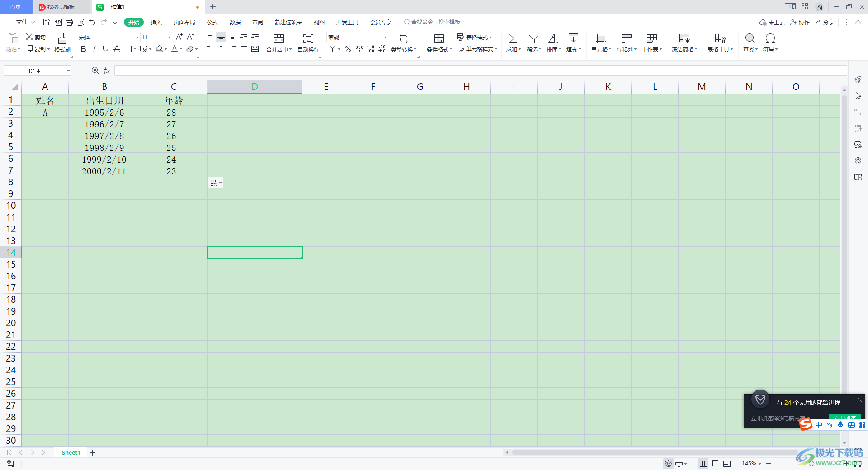Image resolution: width=868 pixels, height=470 pixels.
Task: Click the Strikethrough text icon
Action: click(x=117, y=49)
